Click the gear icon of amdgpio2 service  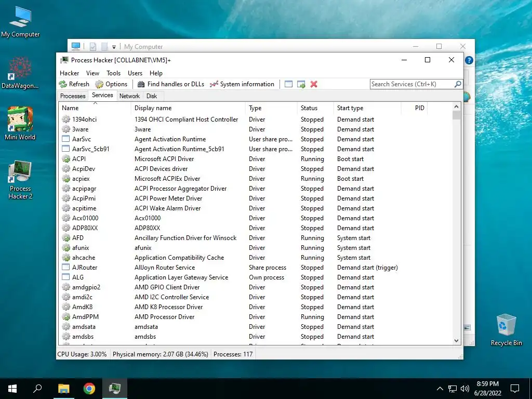tap(66, 287)
